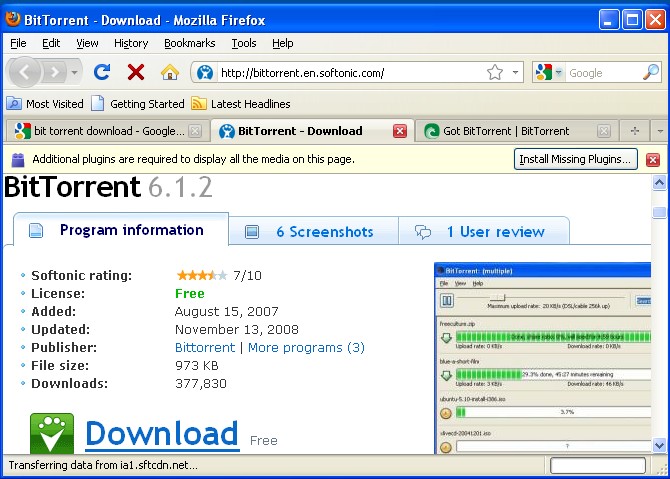Click Install Missing Plugins button
670x479 pixels.
(576, 159)
